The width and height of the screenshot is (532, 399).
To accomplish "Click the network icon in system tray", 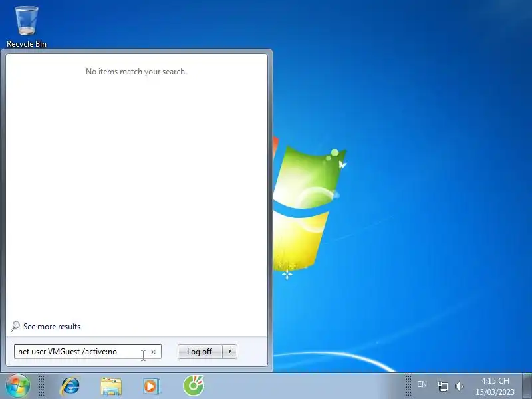I will click(x=443, y=386).
